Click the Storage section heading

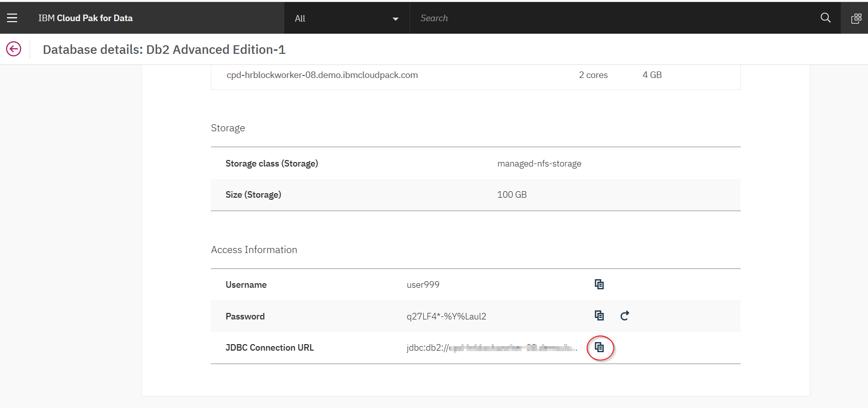click(228, 128)
